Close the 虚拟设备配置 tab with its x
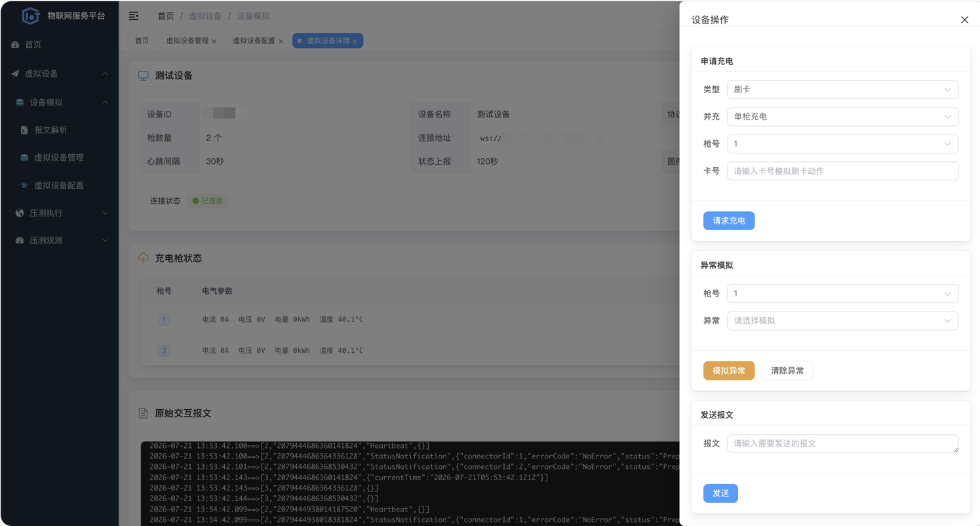 281,41
